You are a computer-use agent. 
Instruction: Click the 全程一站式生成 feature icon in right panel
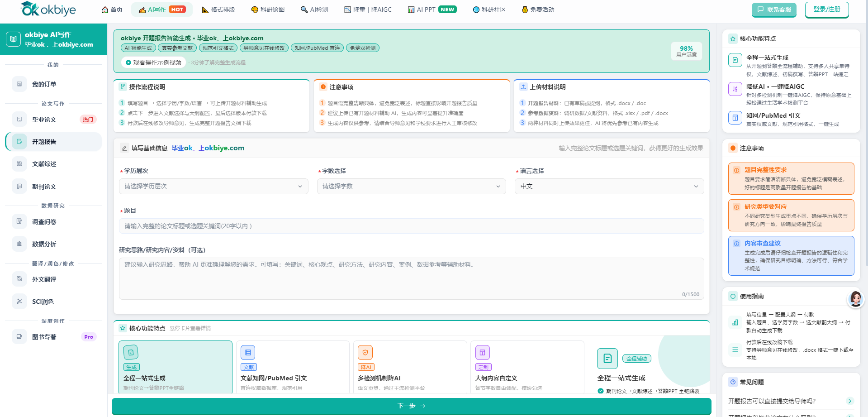[x=735, y=60]
